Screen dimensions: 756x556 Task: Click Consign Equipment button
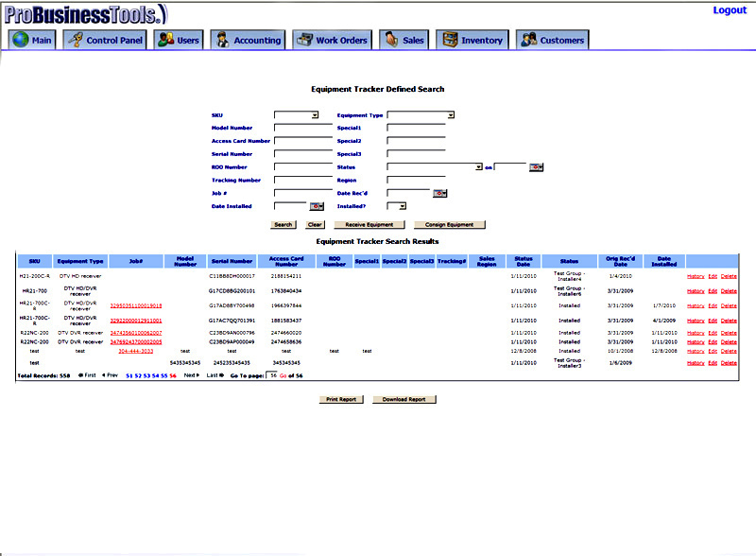coord(449,224)
